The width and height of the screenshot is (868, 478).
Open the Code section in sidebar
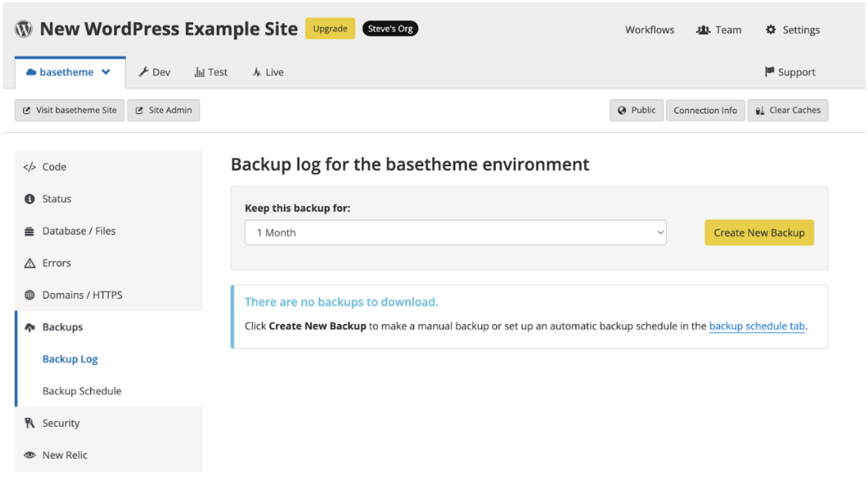pyautogui.click(x=54, y=167)
